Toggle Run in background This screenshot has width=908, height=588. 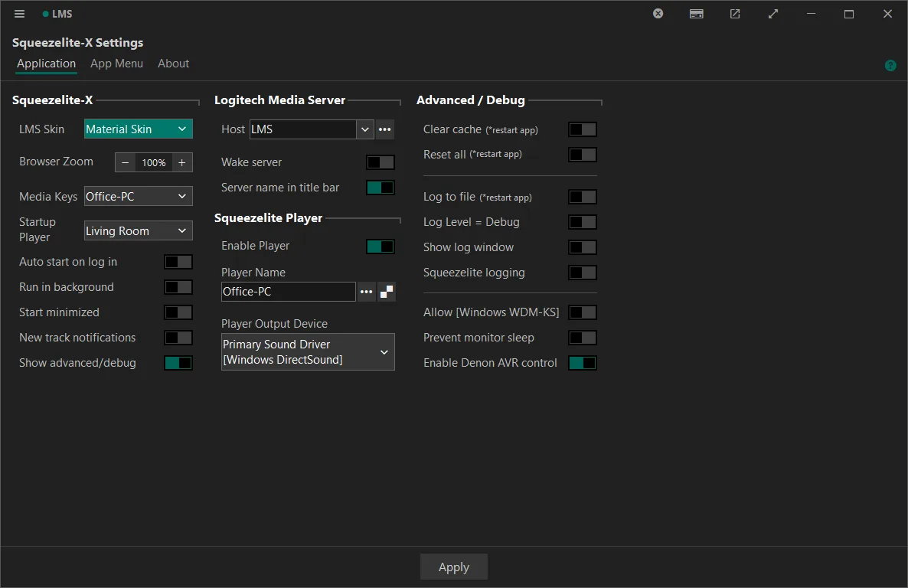[178, 287]
